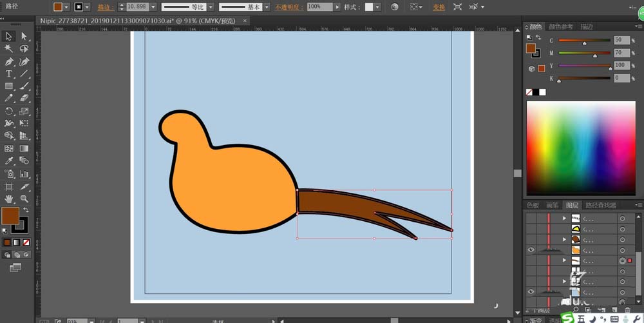Click the 变换 transform link
The width and height of the screenshot is (644, 323).
tap(439, 7)
